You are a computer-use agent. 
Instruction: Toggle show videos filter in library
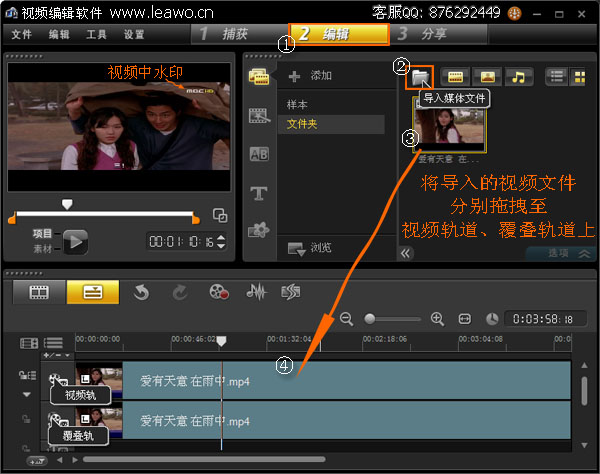pyautogui.click(x=455, y=76)
